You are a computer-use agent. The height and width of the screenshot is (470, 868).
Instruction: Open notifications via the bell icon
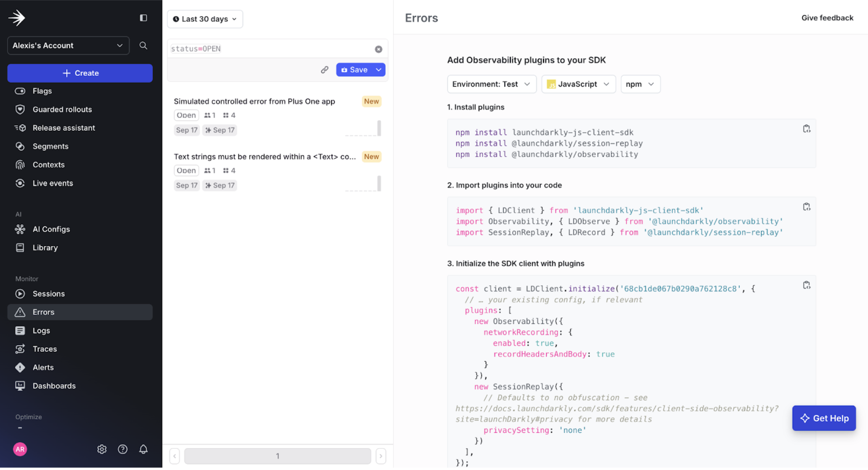coord(143,449)
